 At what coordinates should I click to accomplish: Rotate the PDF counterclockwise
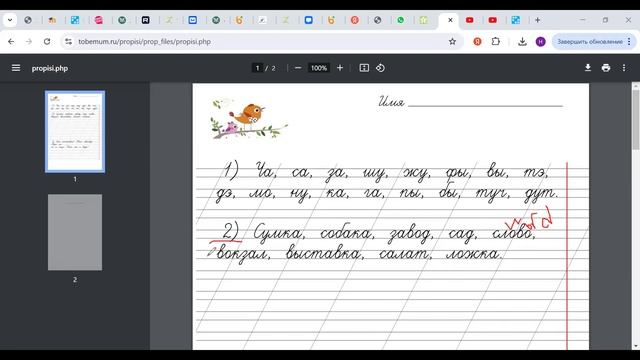coord(380,68)
